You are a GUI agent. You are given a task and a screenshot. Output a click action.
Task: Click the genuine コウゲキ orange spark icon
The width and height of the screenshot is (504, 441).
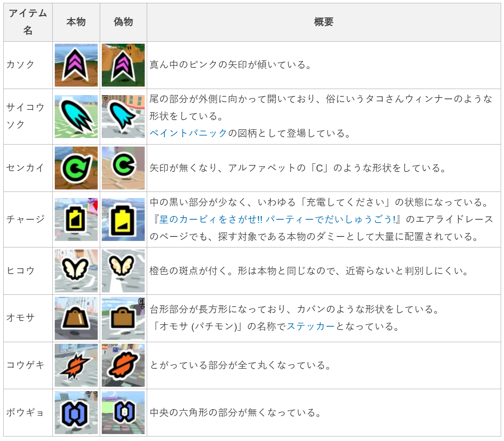click(x=76, y=365)
